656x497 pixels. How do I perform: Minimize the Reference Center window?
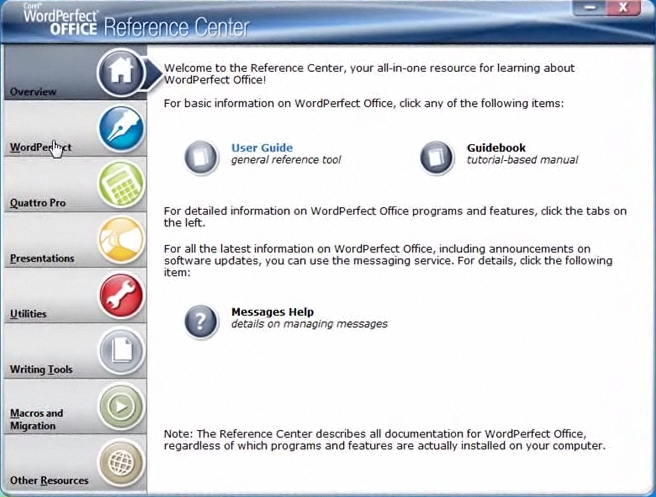pos(589,8)
